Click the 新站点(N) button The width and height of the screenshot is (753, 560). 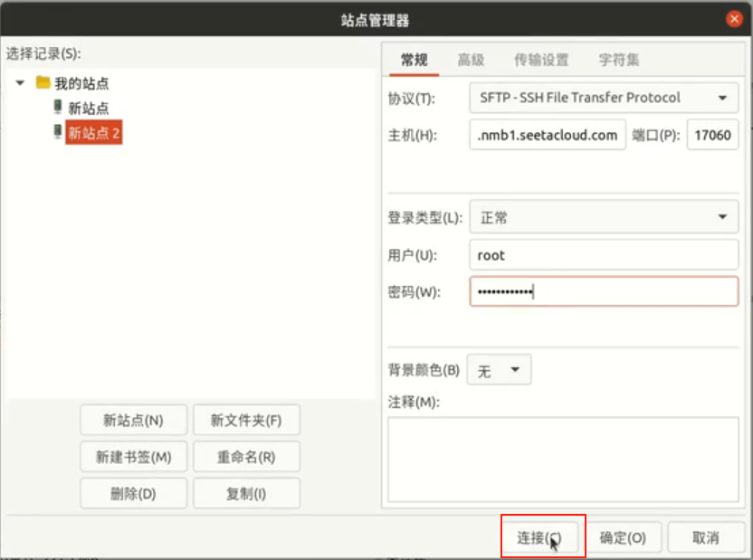tap(134, 421)
